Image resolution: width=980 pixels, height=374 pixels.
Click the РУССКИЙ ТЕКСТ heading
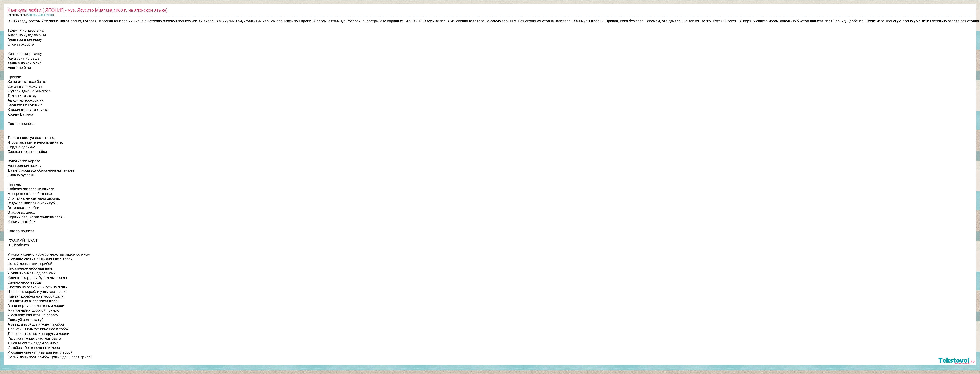tap(22, 240)
